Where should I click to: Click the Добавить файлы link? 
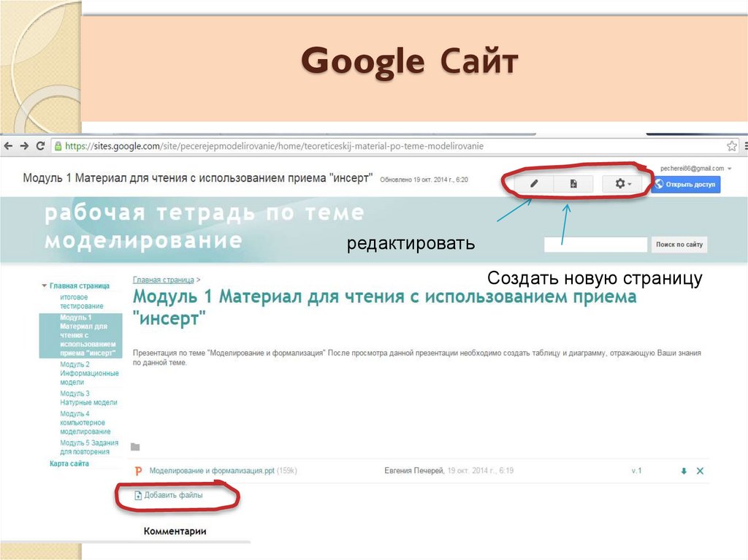[173, 495]
